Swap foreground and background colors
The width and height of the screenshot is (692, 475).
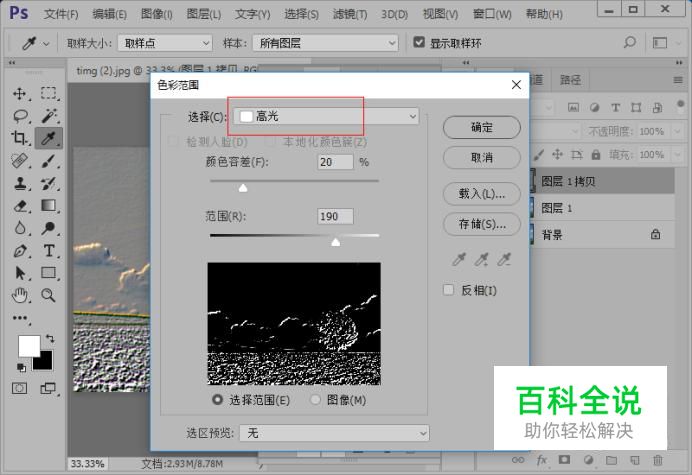point(49,339)
